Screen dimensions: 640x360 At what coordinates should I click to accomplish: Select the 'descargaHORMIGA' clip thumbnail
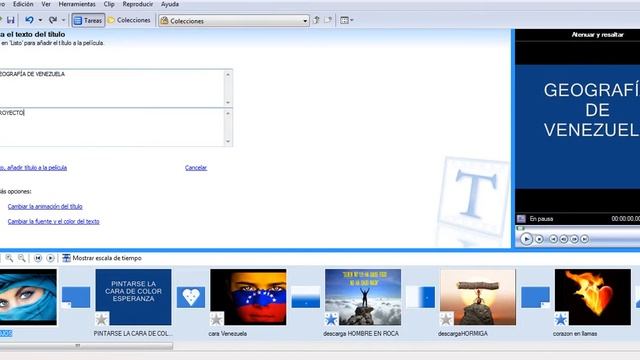[478, 297]
